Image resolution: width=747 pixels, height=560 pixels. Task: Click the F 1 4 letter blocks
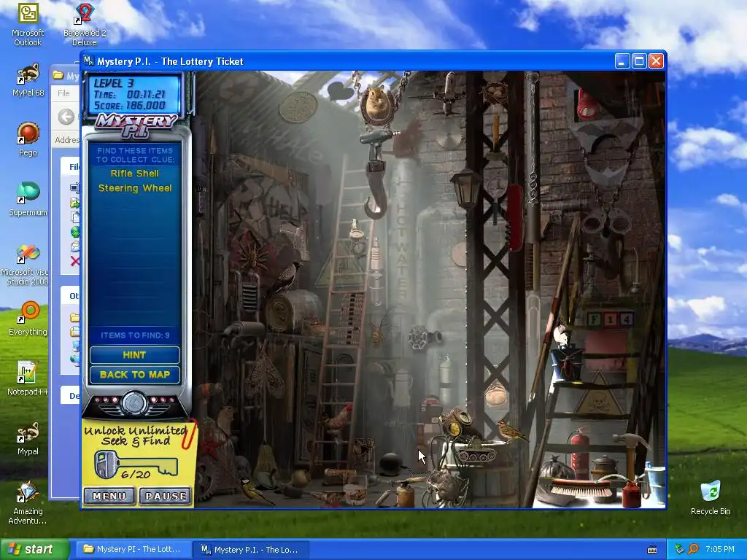(x=609, y=319)
